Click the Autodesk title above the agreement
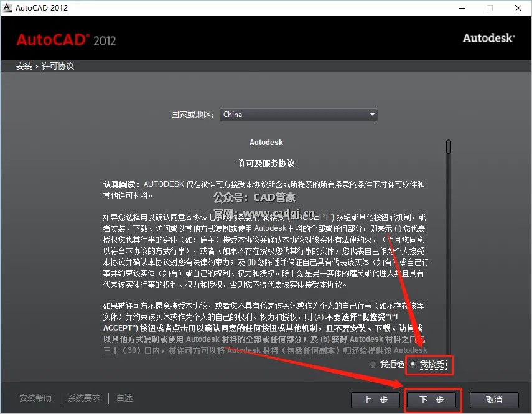The width and height of the screenshot is (532, 414). [266, 143]
